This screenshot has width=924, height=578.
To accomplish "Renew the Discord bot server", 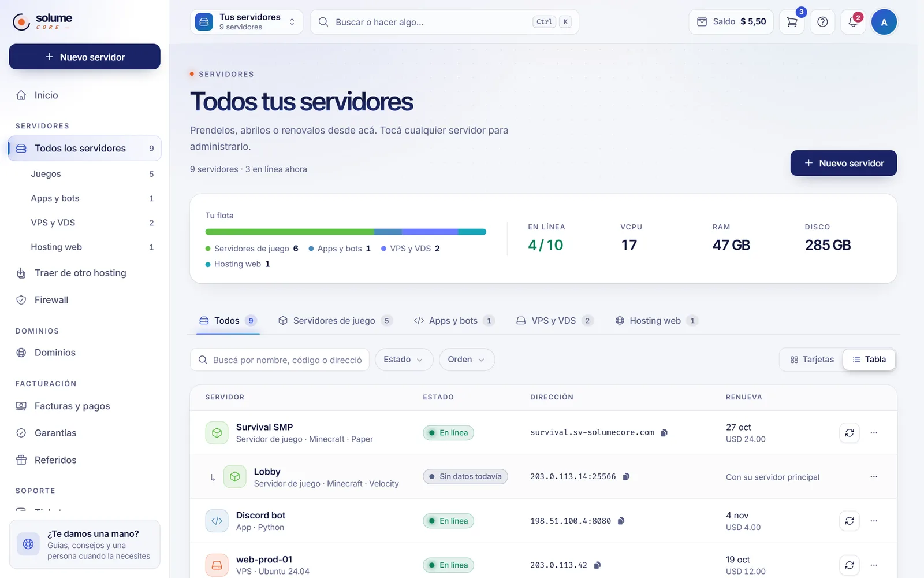I will coord(850,521).
